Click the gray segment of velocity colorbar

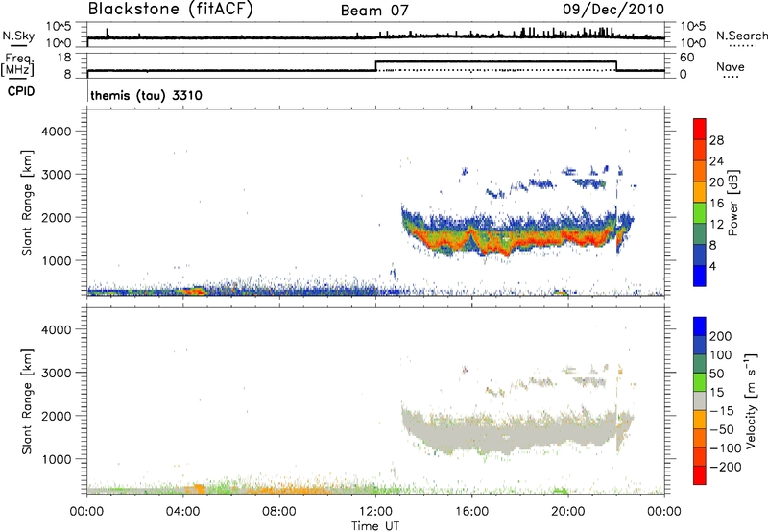click(x=700, y=400)
